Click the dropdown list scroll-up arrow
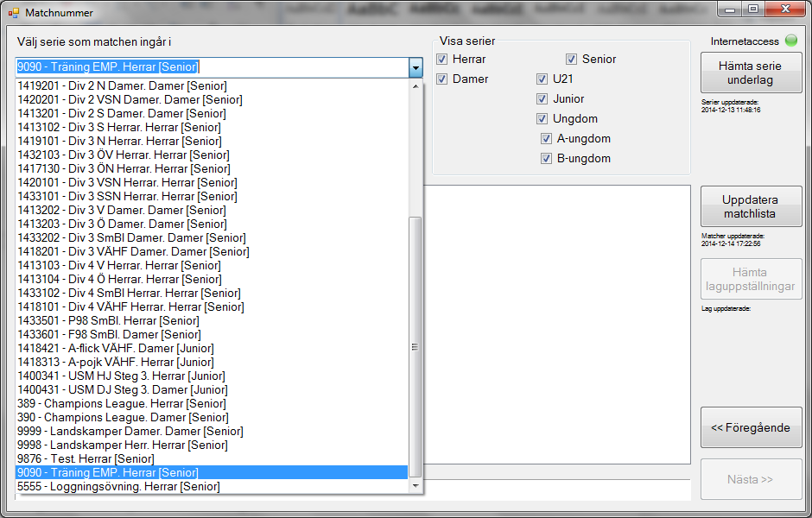The width and height of the screenshot is (812, 518). [x=416, y=86]
